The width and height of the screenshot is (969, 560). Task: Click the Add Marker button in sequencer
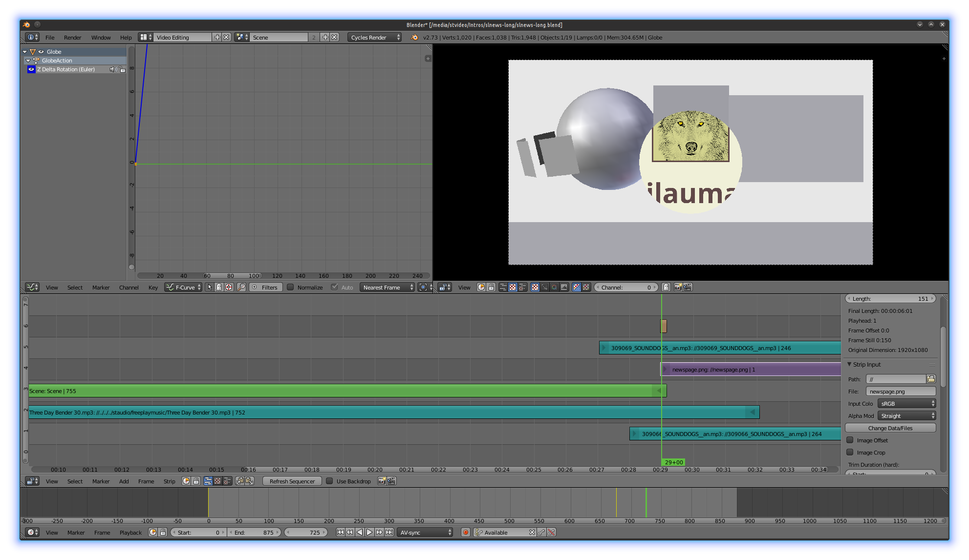[x=100, y=481]
